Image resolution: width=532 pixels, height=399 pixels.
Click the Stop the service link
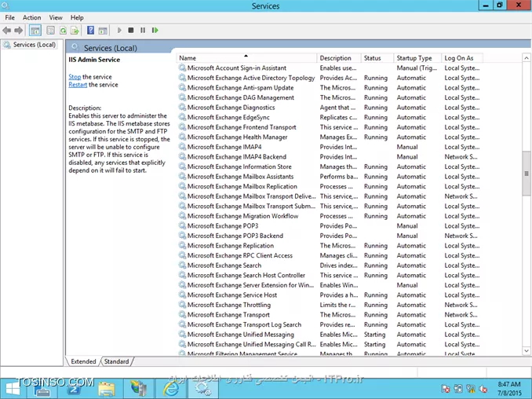click(x=75, y=77)
